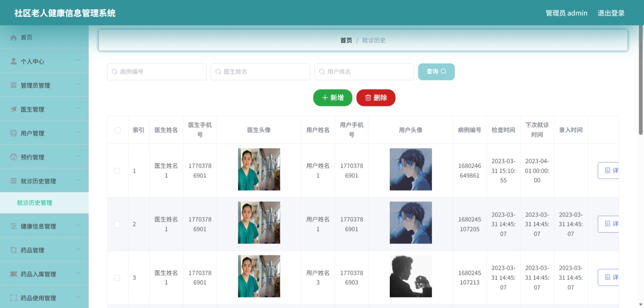644x308 pixels.
Task: Click the page vertical scrollbar thumb
Action: [x=641, y=80]
